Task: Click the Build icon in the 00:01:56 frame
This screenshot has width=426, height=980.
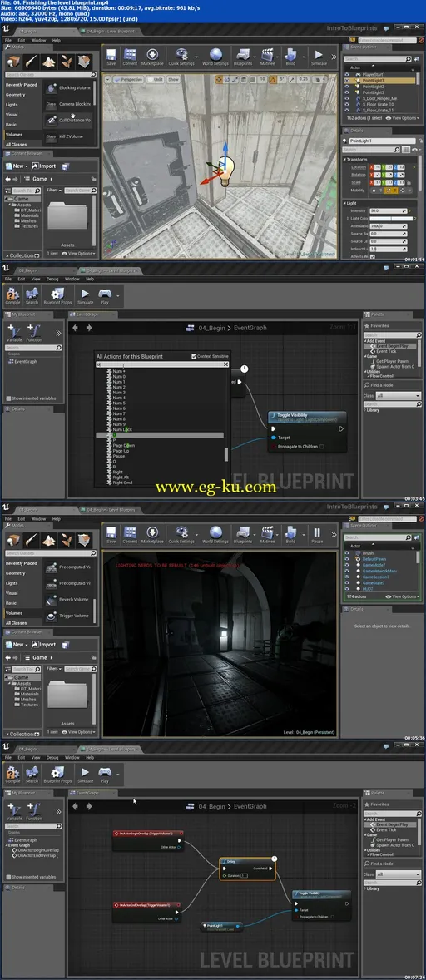Action: 290,56
